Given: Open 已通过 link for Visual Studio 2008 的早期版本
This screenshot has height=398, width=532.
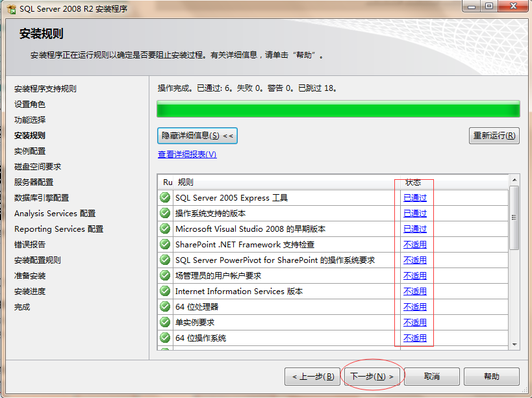Looking at the screenshot, I should tap(415, 229).
